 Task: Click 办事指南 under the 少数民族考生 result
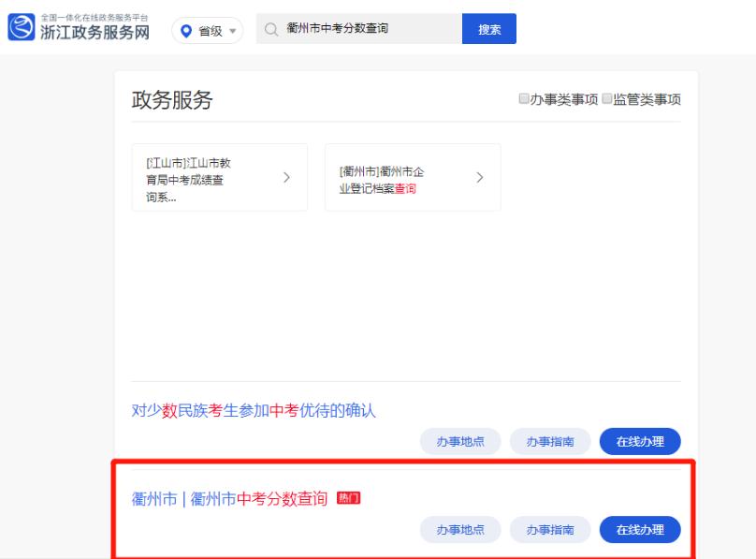click(549, 441)
